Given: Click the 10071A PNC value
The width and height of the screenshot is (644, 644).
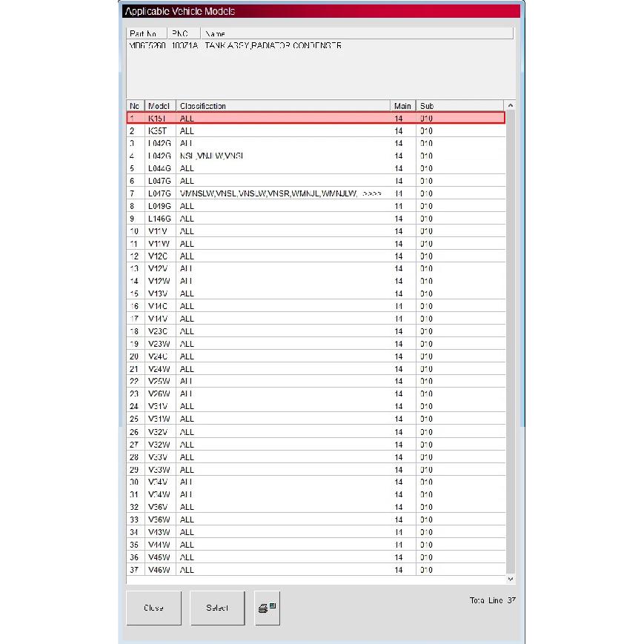Looking at the screenshot, I should click(x=185, y=46).
